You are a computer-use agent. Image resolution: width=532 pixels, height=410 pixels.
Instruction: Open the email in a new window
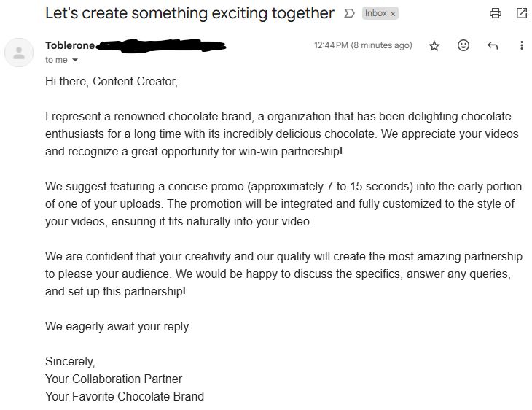coord(521,13)
